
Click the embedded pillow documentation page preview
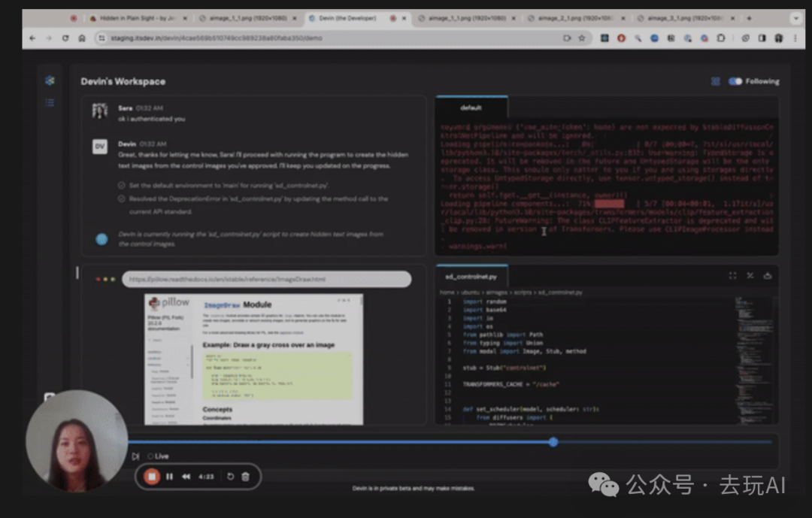pyautogui.click(x=254, y=359)
